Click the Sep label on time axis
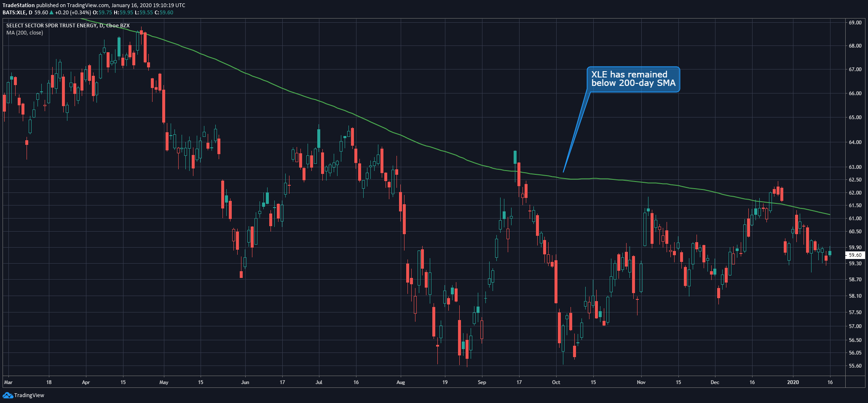The image size is (868, 403). (x=482, y=382)
